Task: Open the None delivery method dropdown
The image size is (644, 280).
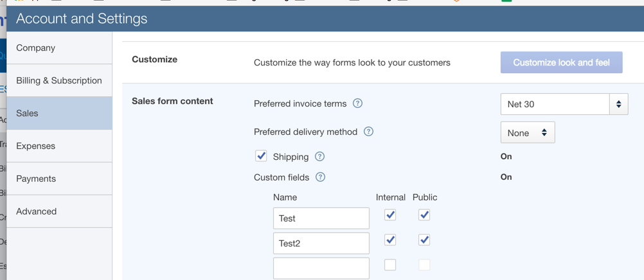Action: coord(527,133)
